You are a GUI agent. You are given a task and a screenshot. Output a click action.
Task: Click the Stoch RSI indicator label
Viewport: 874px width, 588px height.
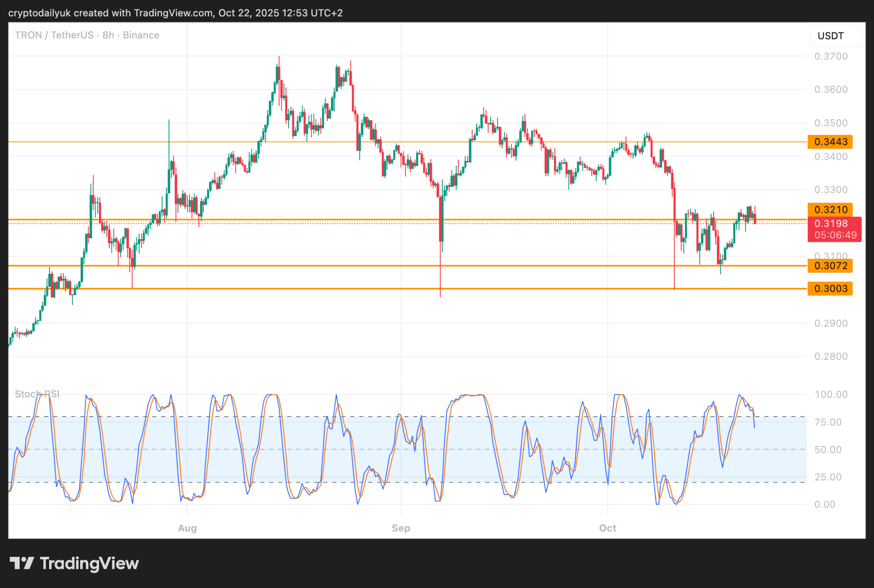click(37, 394)
